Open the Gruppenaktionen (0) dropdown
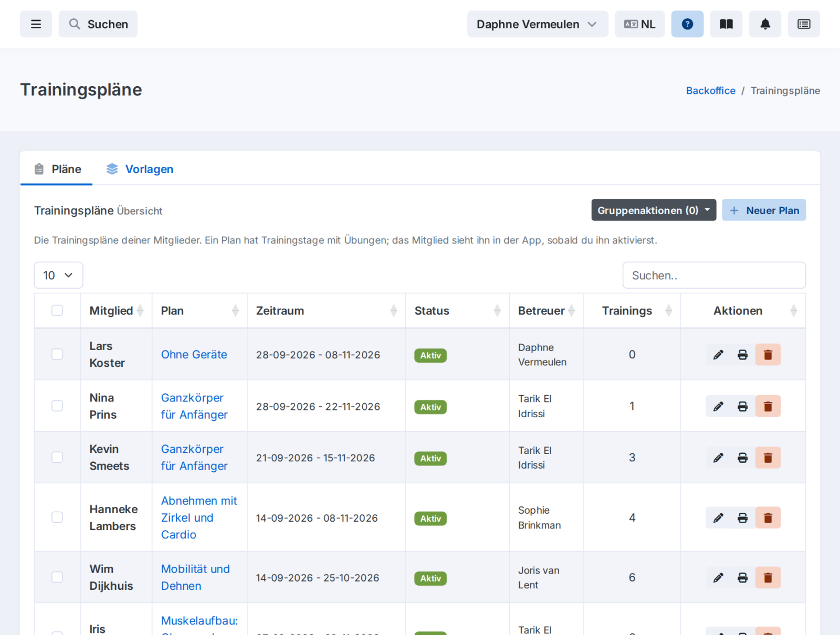Image resolution: width=840 pixels, height=635 pixels. tap(654, 210)
